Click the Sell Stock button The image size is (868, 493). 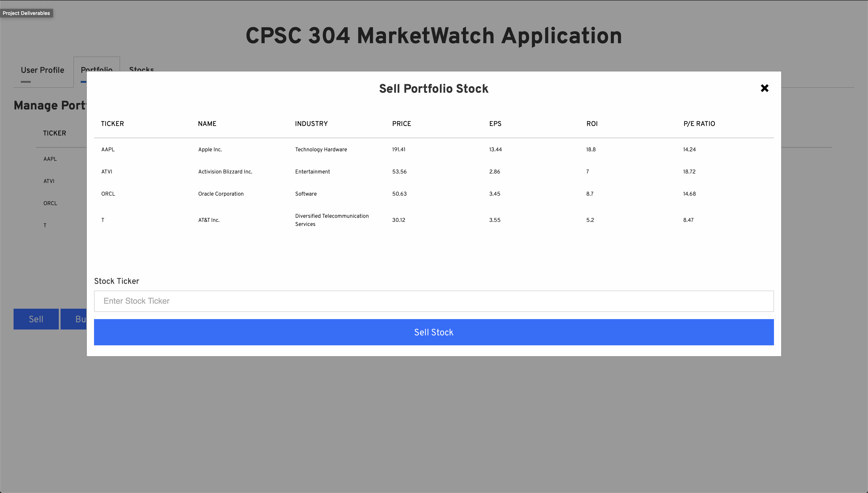434,332
